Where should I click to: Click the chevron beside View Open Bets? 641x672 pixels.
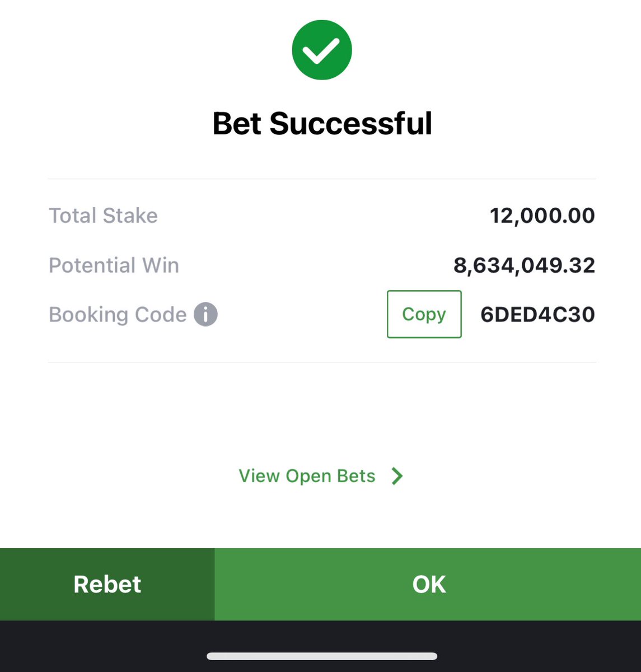[397, 476]
